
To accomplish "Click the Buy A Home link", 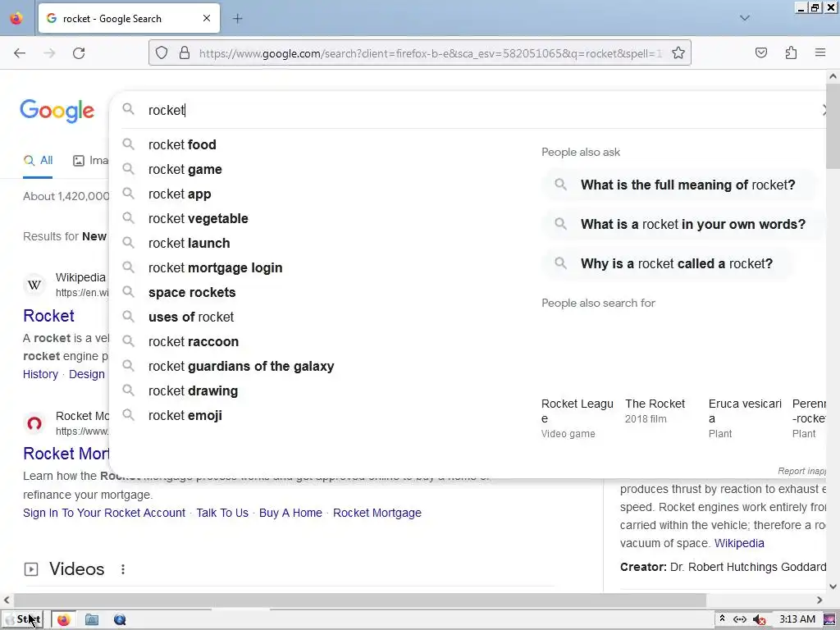I will pos(291,514).
